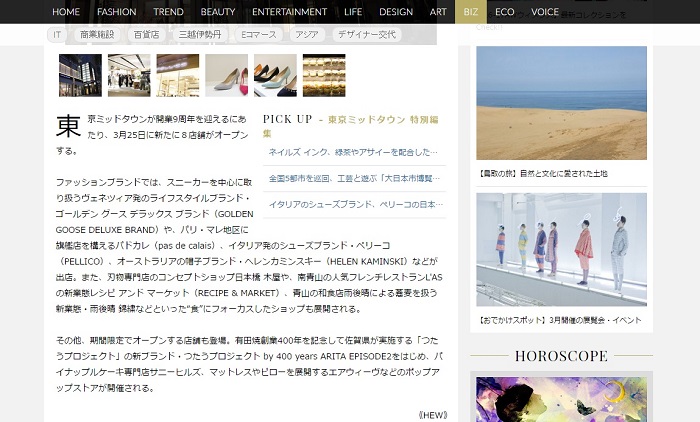Open the TREND menu item

[168, 12]
